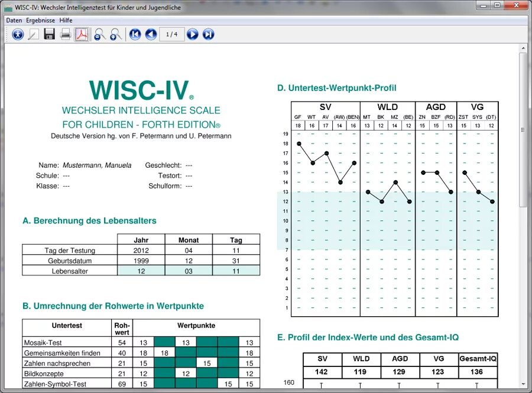Maximize the WISC-IV window
Viewport: 532px width, 393px height.
click(497, 5)
